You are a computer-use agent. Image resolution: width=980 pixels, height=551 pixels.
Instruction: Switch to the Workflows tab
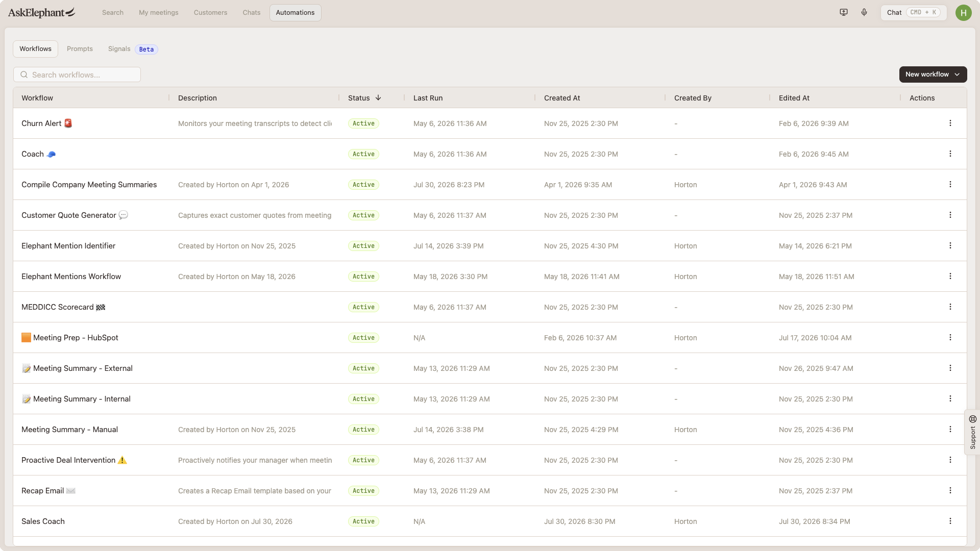point(35,49)
